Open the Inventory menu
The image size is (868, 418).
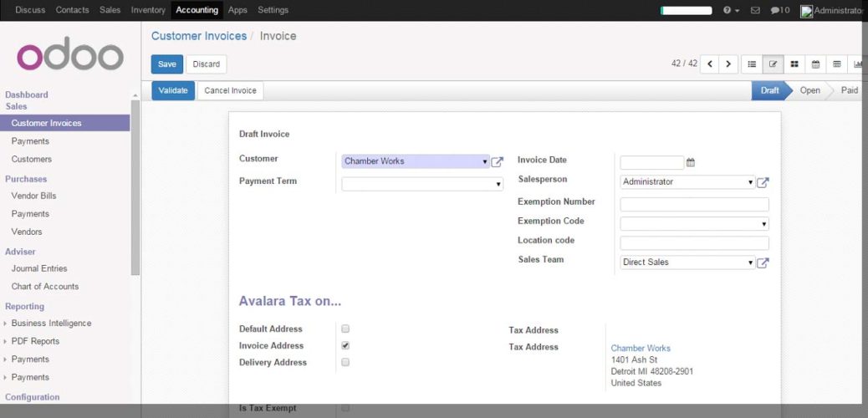tap(148, 10)
